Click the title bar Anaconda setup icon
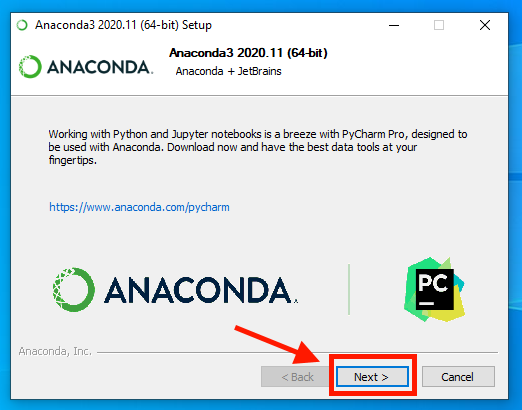This screenshot has height=410, width=522. pos(22,25)
